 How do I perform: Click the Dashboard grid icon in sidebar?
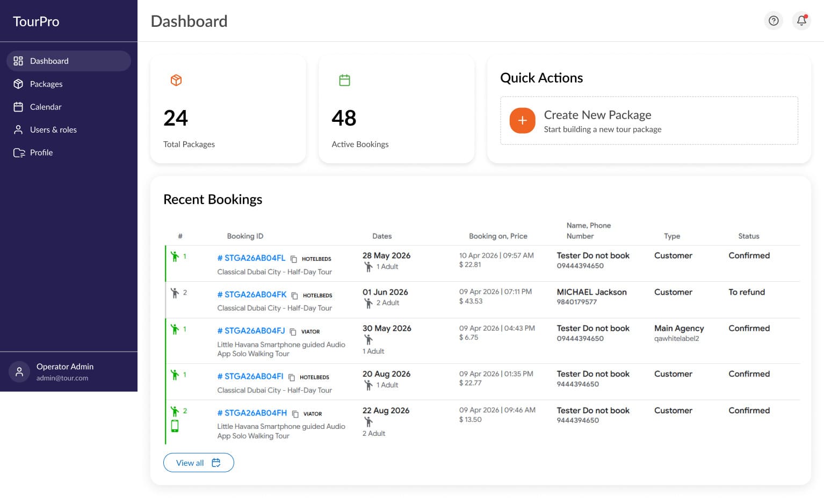[18, 61]
